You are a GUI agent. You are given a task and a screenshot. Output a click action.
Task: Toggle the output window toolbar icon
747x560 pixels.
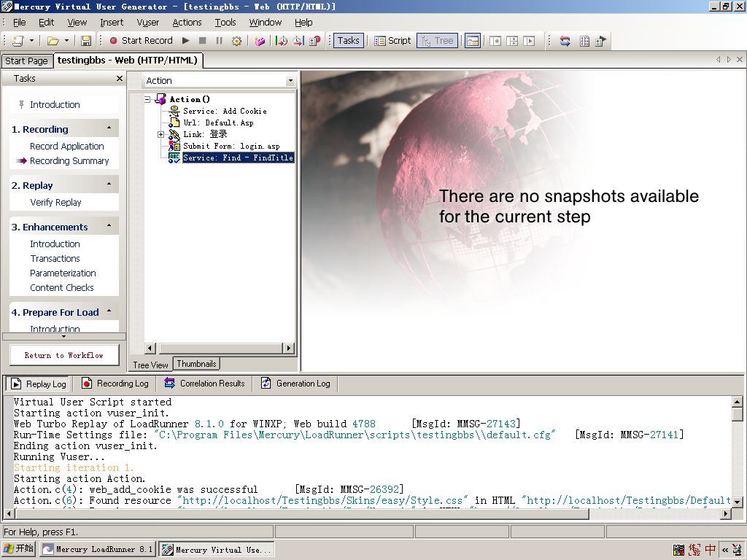click(472, 41)
